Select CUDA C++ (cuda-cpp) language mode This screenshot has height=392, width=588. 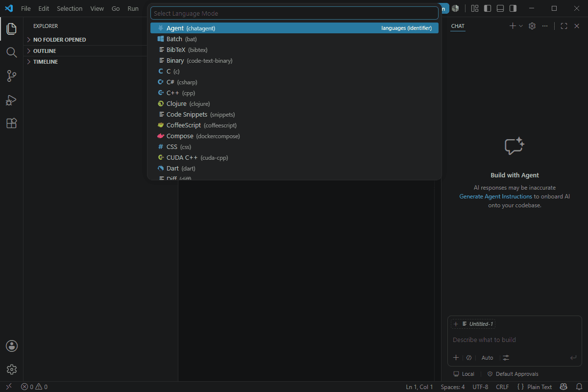pos(294,157)
